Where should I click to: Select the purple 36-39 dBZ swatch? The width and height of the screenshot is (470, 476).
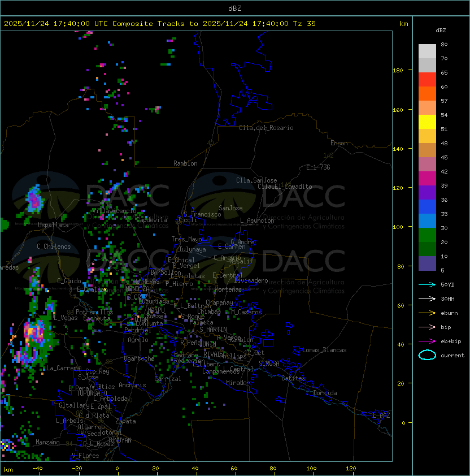click(x=427, y=192)
